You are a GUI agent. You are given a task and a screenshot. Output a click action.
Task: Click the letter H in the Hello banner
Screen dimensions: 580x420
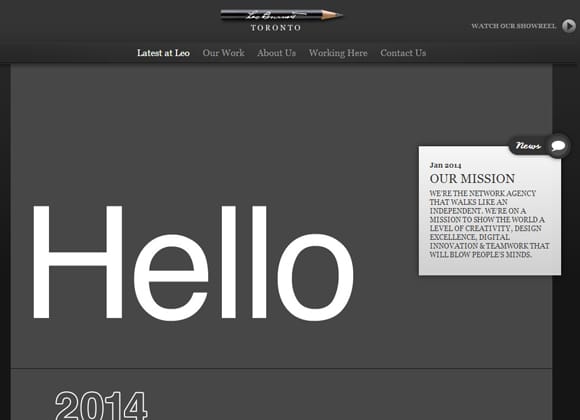tap(78, 262)
